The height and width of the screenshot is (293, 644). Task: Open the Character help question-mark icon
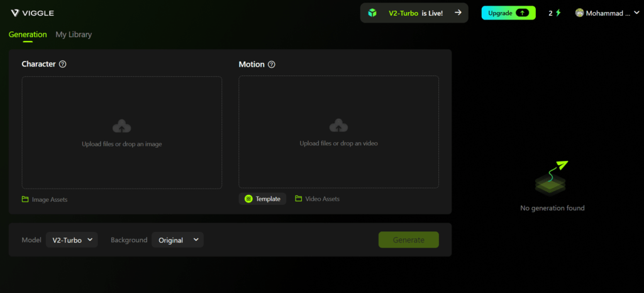63,64
